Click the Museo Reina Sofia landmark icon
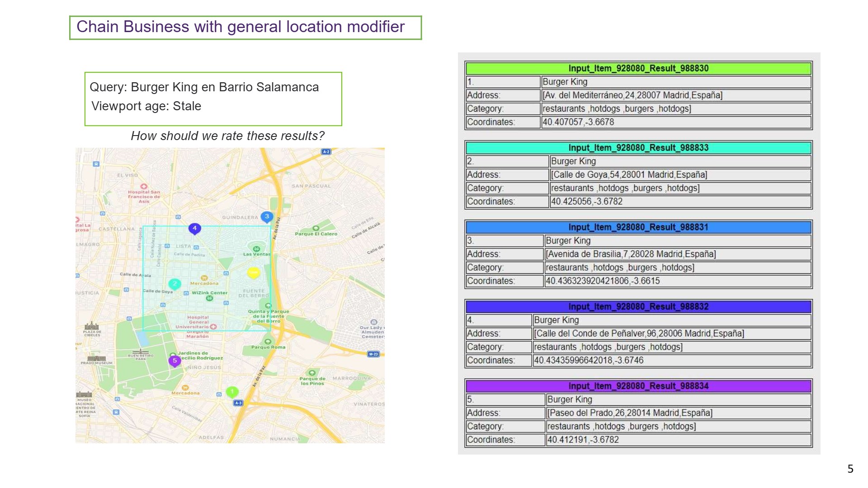Viewport: 868px width, 488px height. pyautogui.click(x=84, y=394)
